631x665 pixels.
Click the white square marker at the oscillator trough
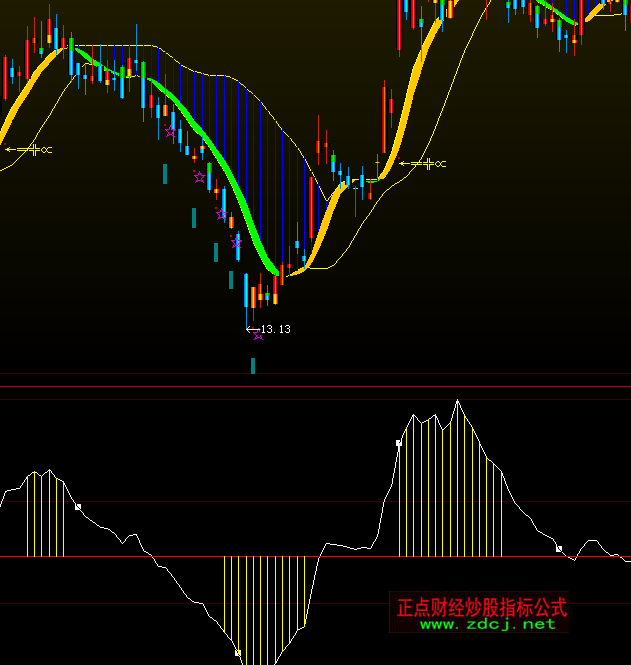coord(238,653)
